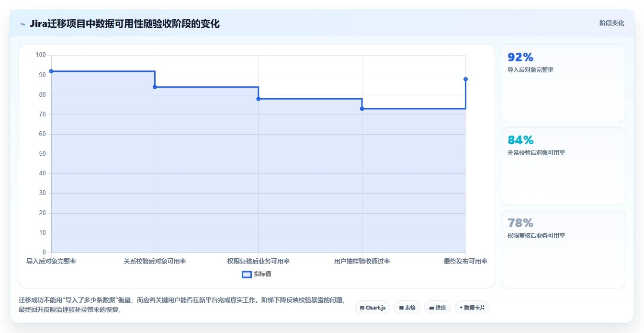Click the x-axis label 用户抽样验收通过率
644x333 pixels.
pos(362,261)
